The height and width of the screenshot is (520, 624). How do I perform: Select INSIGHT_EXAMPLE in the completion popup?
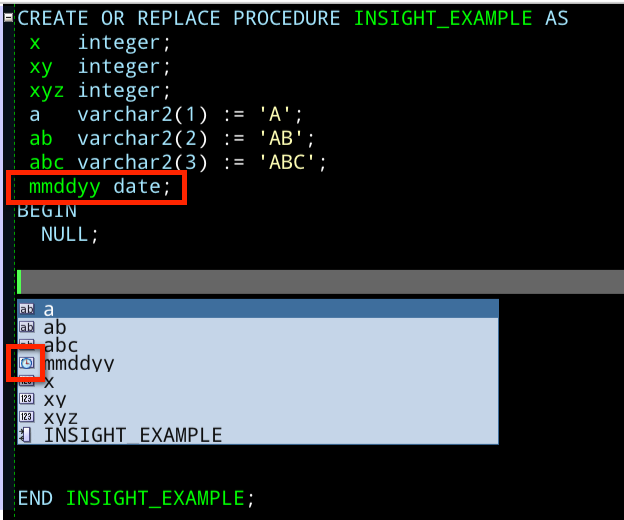257,435
